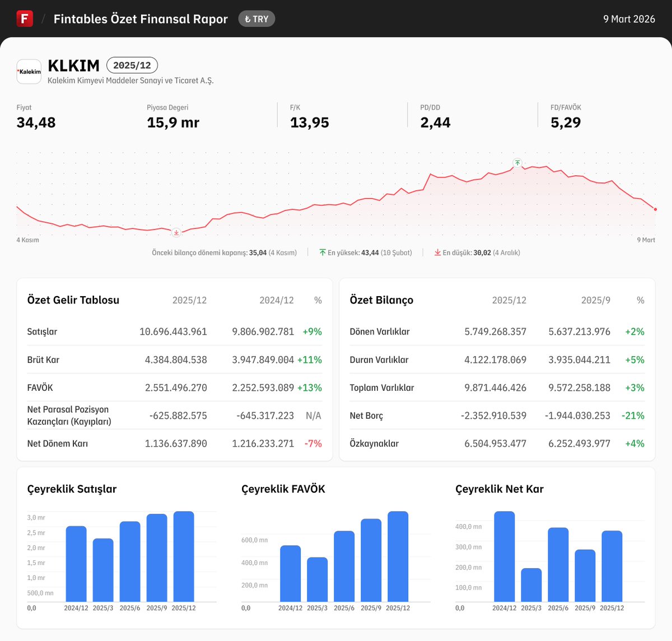Click the Kalekim company logo
The height and width of the screenshot is (641, 672).
click(29, 71)
